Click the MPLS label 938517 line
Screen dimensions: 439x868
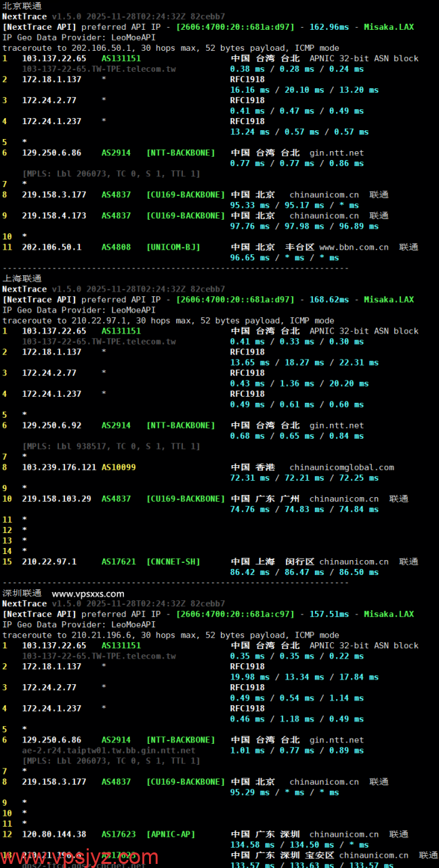pos(111,446)
